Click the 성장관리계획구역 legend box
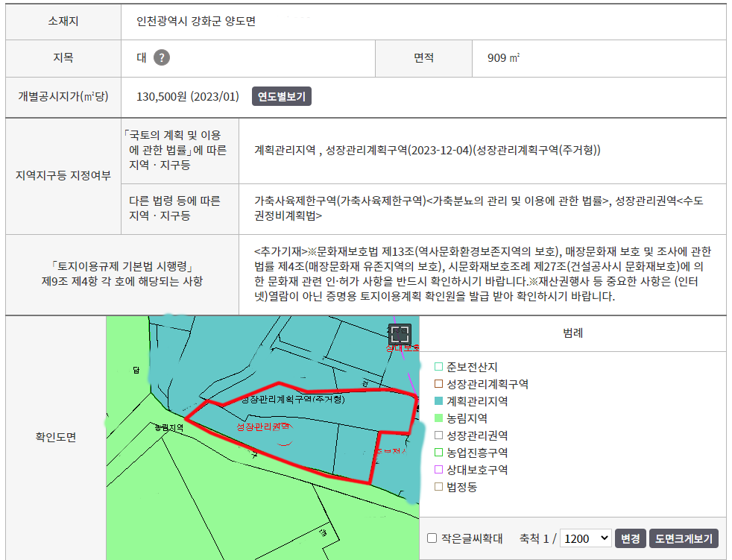 (x=438, y=384)
